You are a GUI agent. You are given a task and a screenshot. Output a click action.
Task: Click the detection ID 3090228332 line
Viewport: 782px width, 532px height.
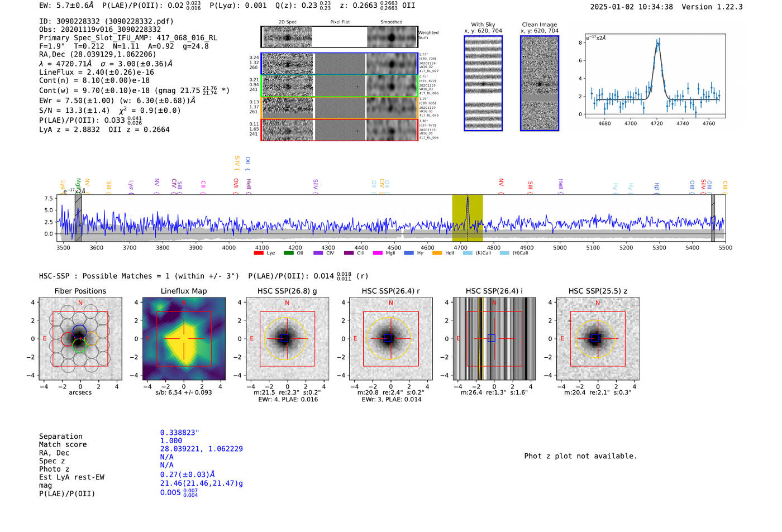pos(106,21)
